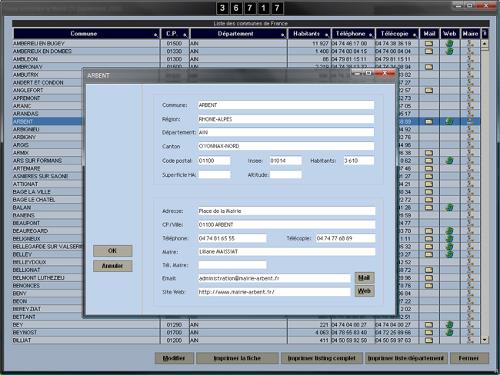This screenshot has width=500, height=375.
Task: Click the Annuler button
Action: (113, 266)
